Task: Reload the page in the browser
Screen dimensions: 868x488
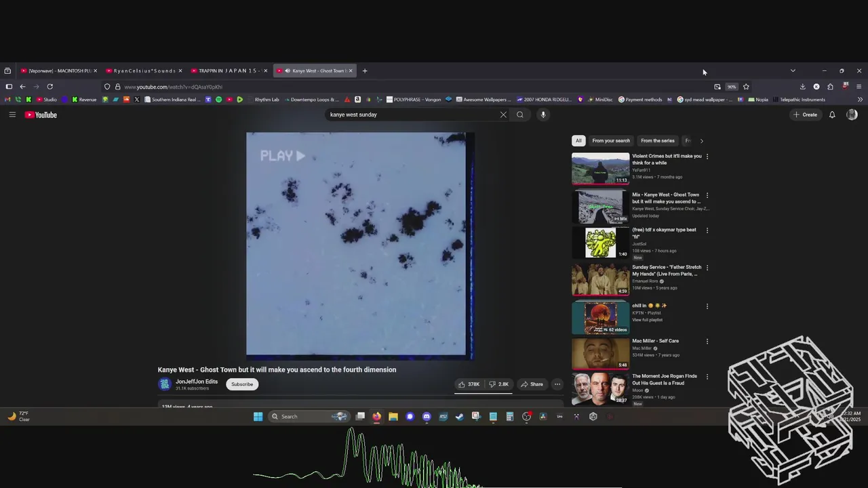Action: coord(50,87)
